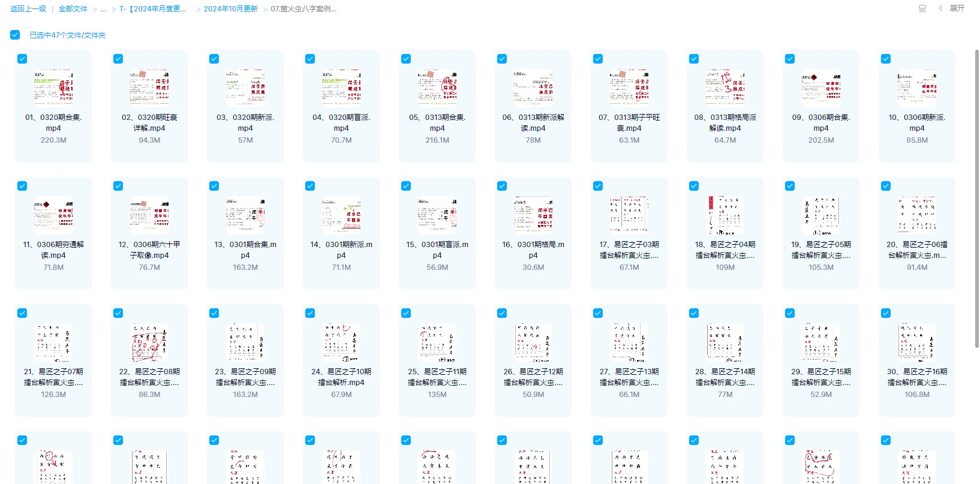Click file name 01、0320期合集.mp4
This screenshot has width=980, height=484.
53,123
